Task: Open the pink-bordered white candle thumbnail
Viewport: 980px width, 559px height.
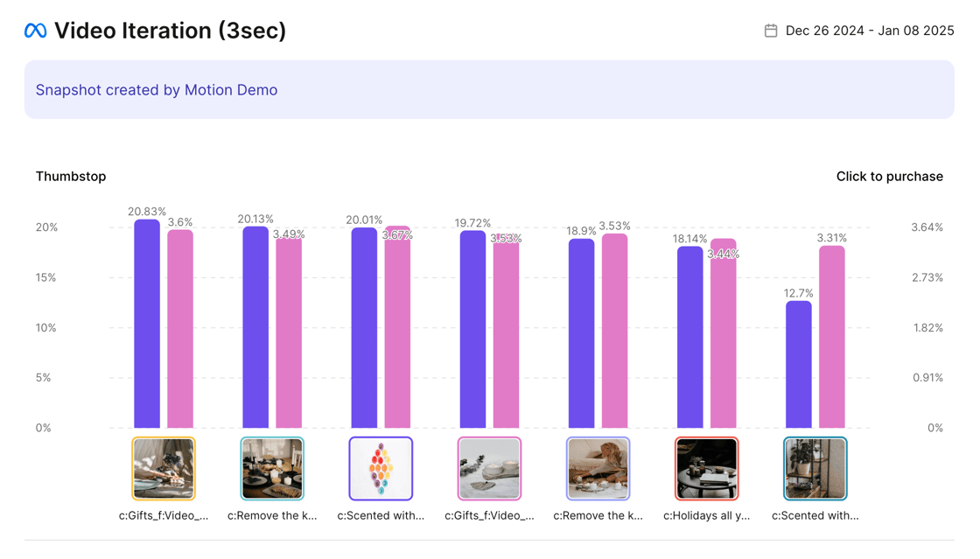Action: (489, 468)
